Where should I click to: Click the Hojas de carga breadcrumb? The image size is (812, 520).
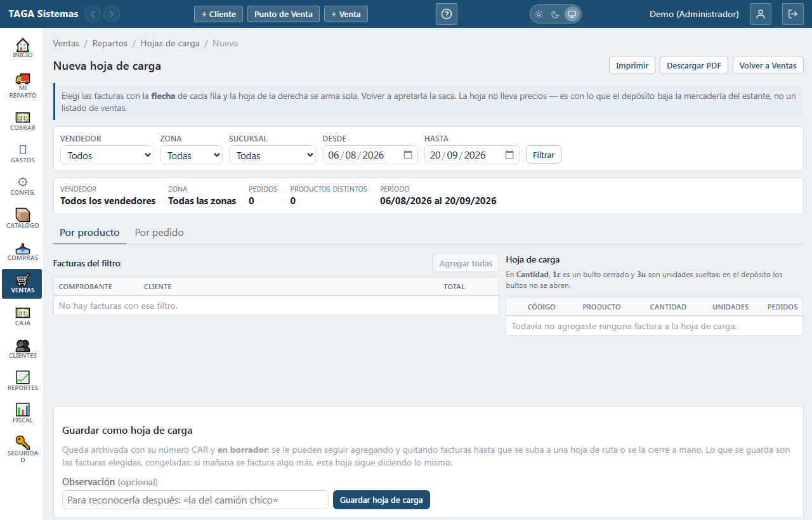(x=170, y=43)
